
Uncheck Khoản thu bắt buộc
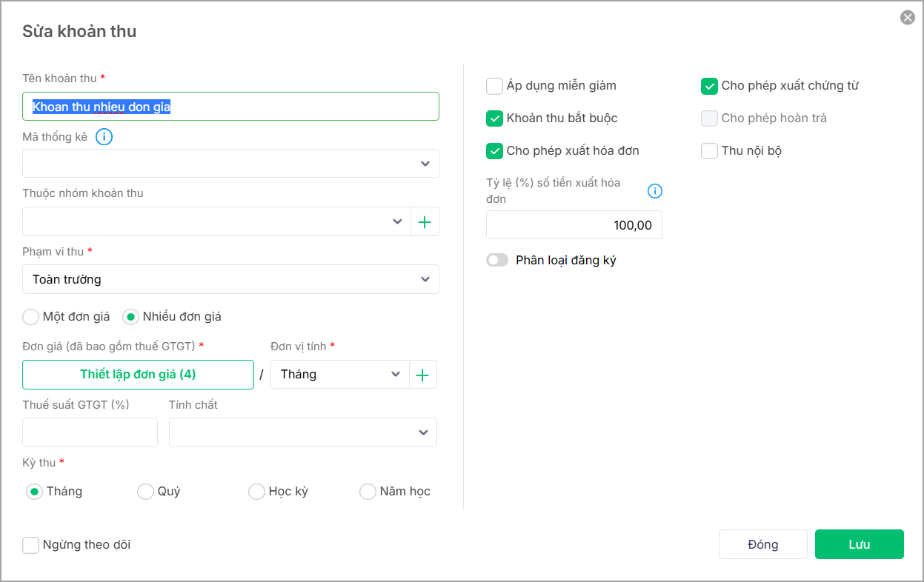[x=494, y=118]
